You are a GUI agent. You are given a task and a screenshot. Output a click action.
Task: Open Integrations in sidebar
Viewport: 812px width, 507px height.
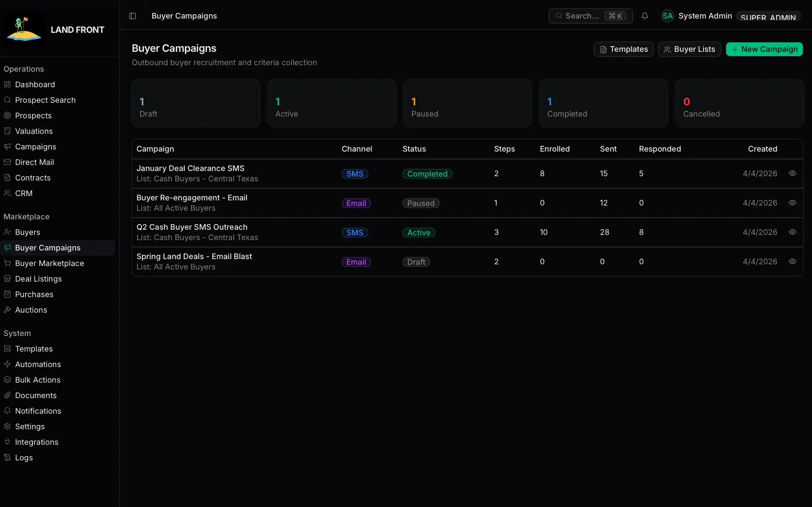click(x=57, y=442)
